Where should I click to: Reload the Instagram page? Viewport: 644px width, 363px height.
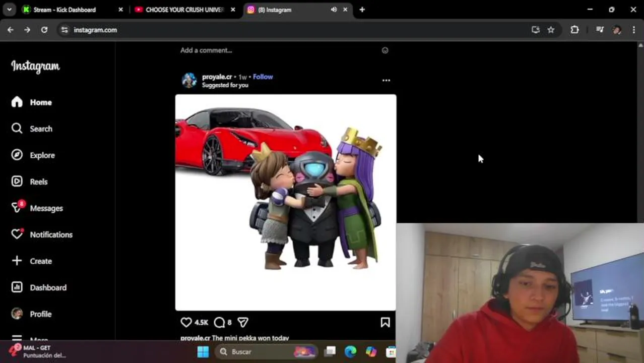[x=44, y=30]
